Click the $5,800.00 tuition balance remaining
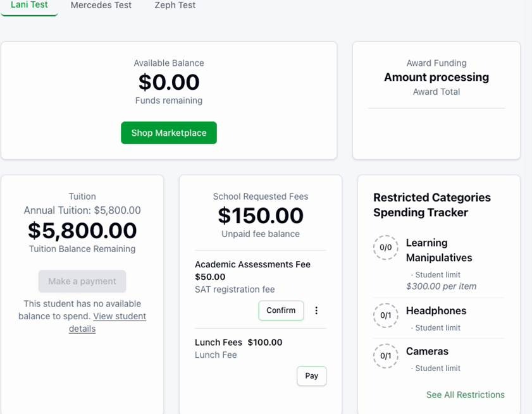Image resolution: width=532 pixels, height=414 pixels. (x=82, y=231)
